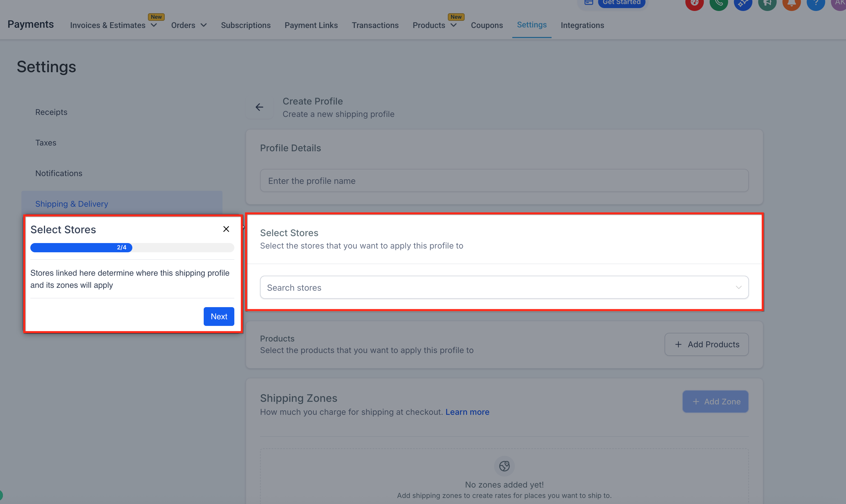846x504 pixels.
Task: Open the orange notifications bell
Action: tap(791, 3)
